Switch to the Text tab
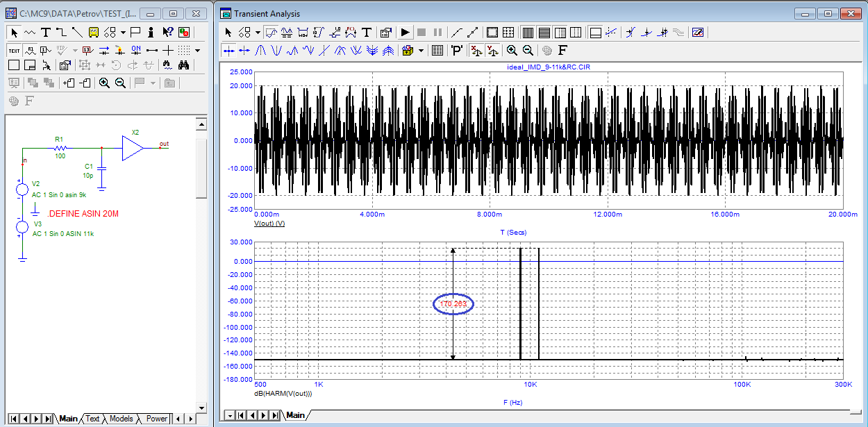 pyautogui.click(x=92, y=419)
